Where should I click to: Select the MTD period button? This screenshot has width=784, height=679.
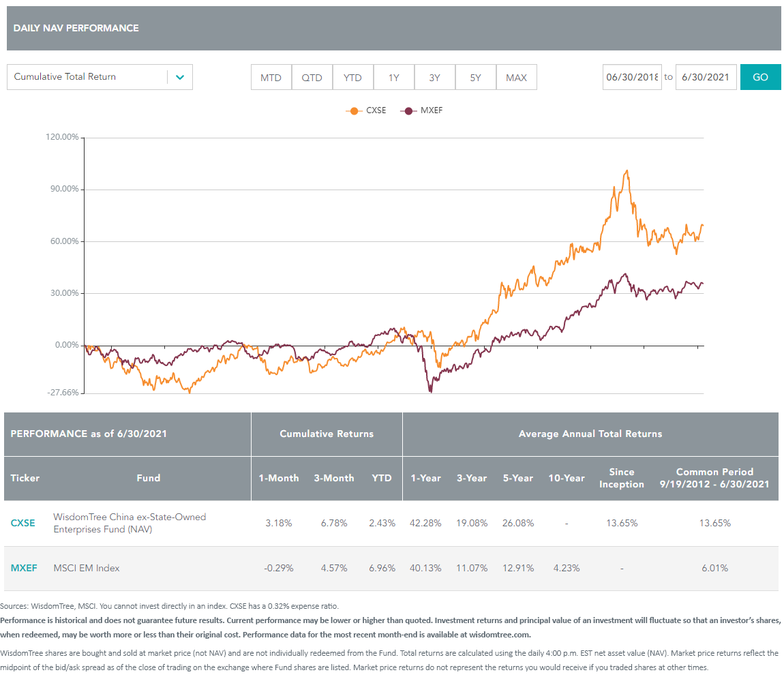coord(271,78)
